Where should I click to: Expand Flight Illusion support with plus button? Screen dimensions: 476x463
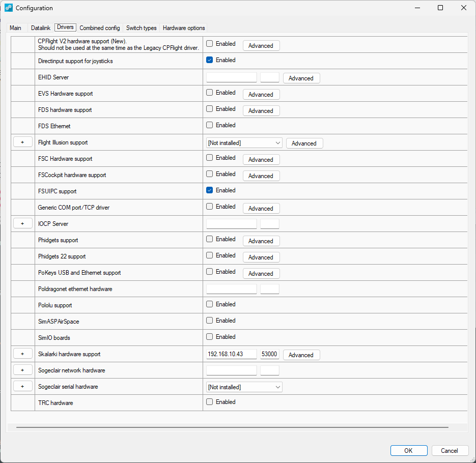pos(23,142)
